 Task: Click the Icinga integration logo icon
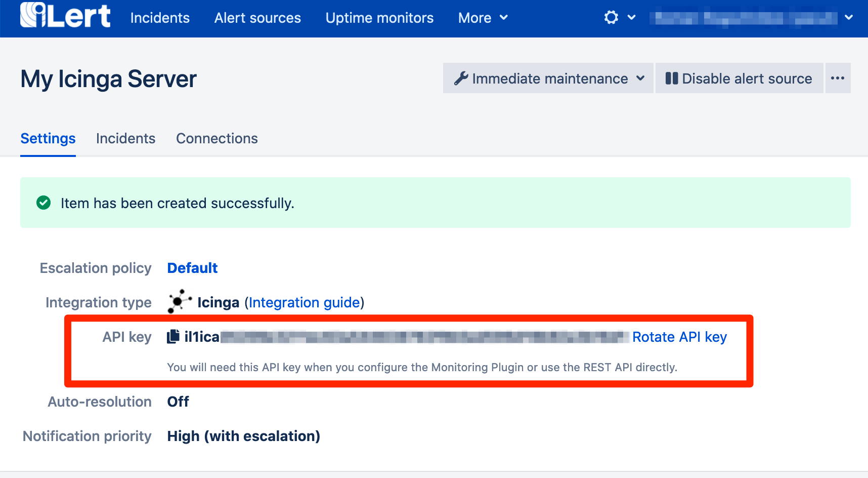pos(180,302)
